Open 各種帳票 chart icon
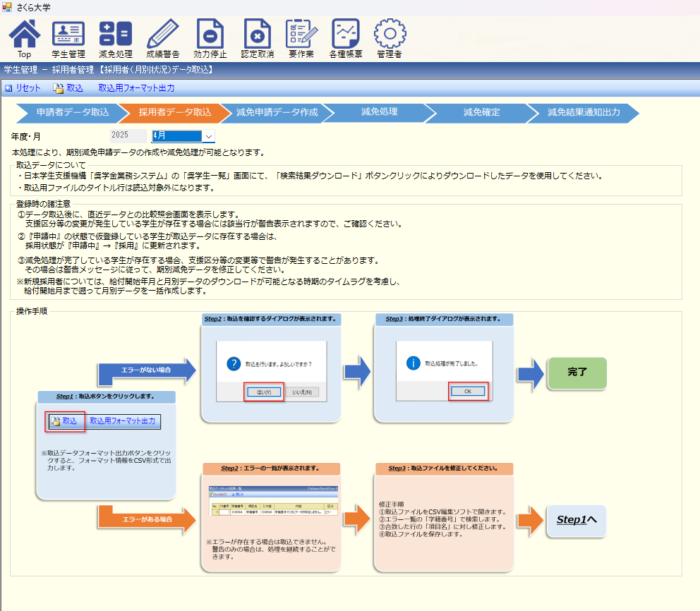 click(346, 39)
